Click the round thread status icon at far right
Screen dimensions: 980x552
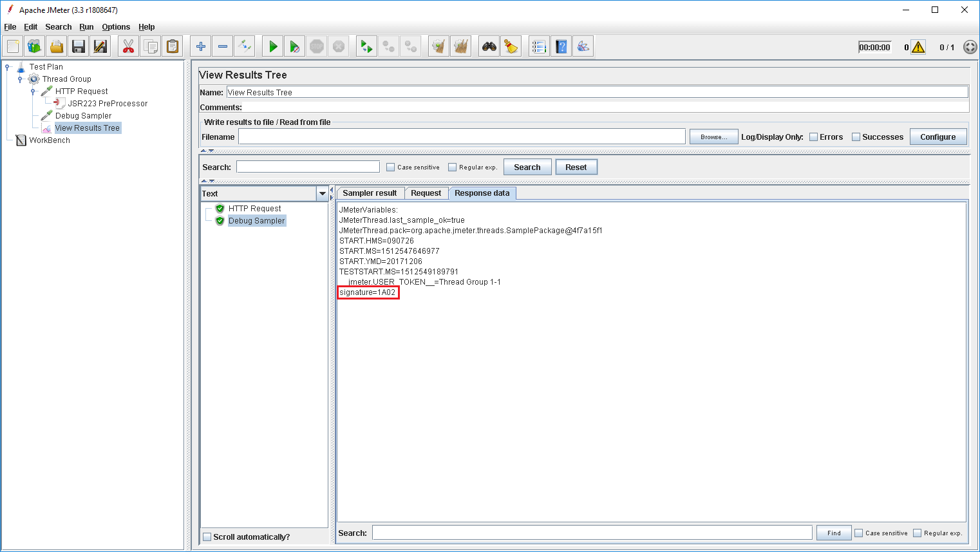(x=970, y=47)
